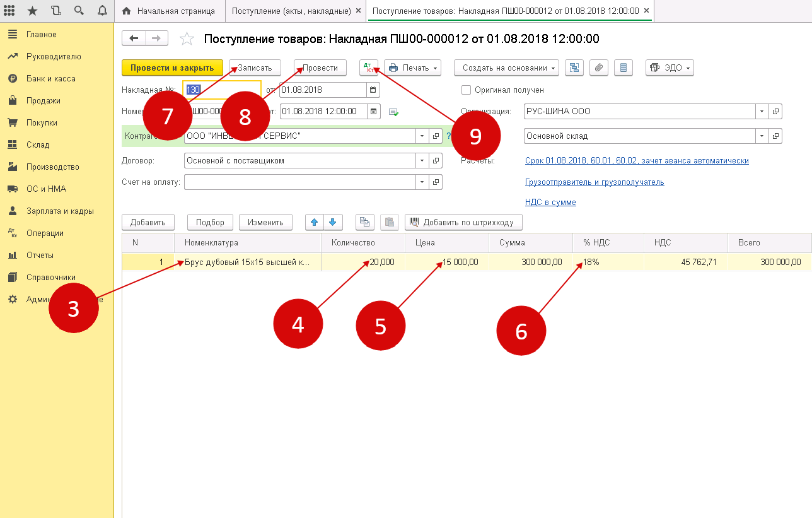The height and width of the screenshot is (518, 812).
Task: Open the Договор dropdown arrow
Action: pos(422,161)
